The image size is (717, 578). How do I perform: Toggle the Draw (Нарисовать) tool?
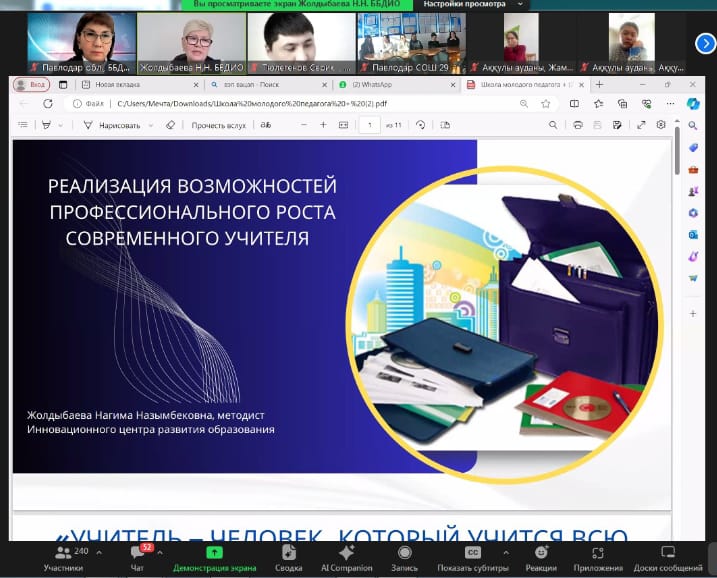tap(118, 125)
